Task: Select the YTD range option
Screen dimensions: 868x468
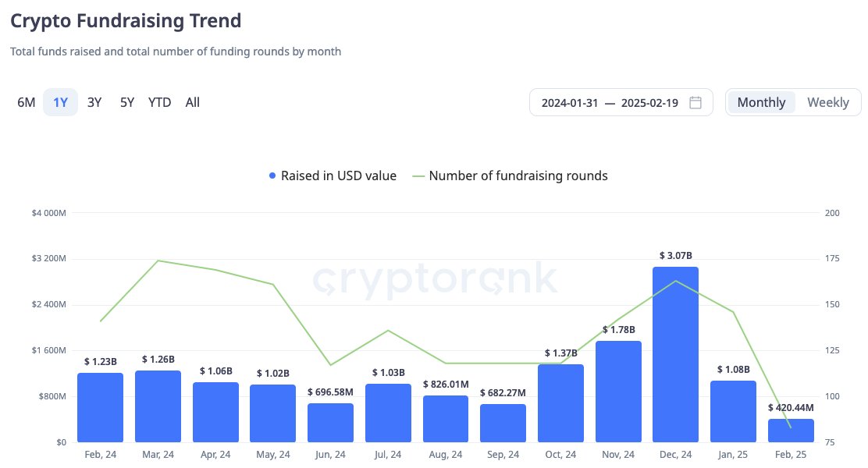Action: pos(159,101)
